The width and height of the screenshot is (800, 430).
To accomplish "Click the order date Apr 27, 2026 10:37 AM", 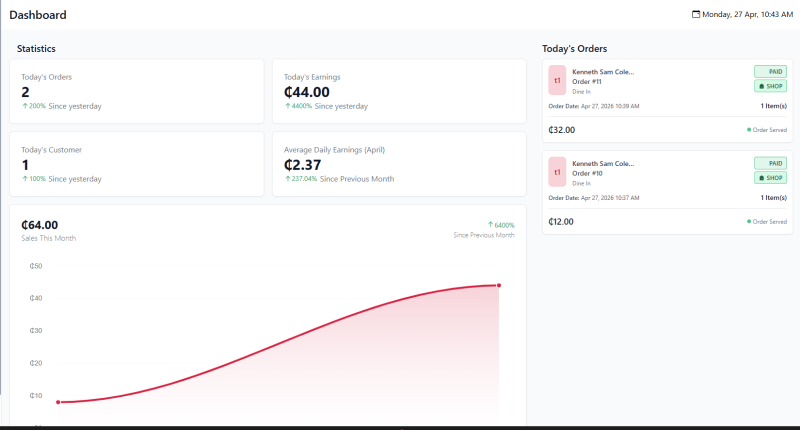I will [610, 198].
